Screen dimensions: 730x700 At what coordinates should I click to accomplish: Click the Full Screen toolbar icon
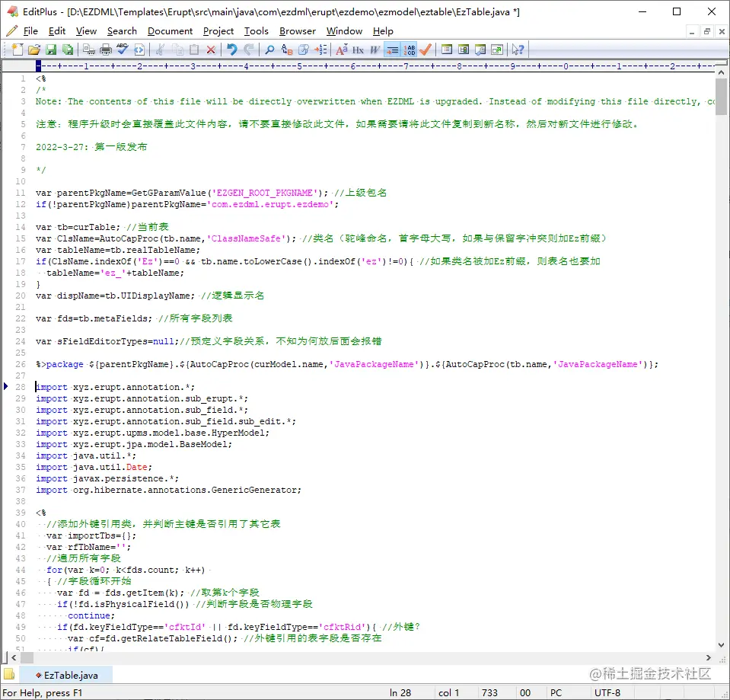(x=497, y=50)
